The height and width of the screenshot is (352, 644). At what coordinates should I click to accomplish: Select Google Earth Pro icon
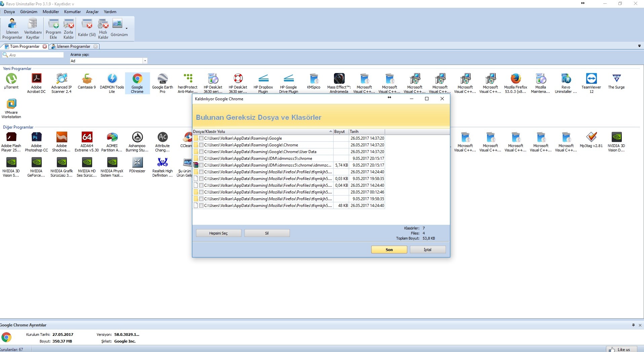tap(162, 83)
